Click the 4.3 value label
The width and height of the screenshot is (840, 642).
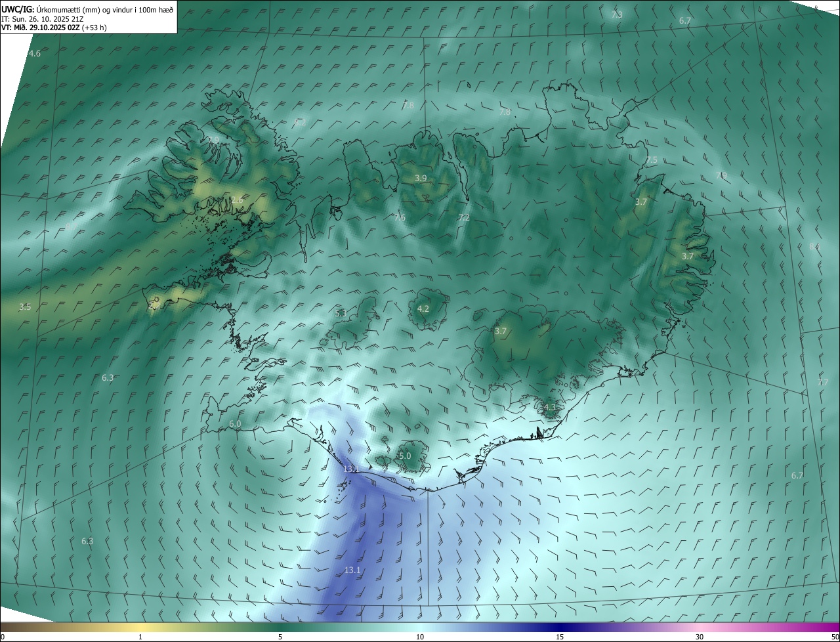(x=549, y=408)
